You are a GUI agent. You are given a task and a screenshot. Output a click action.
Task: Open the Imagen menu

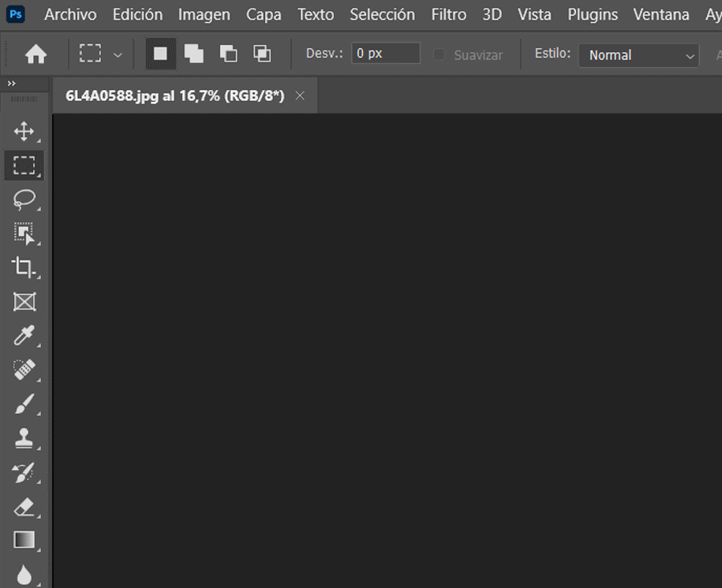204,15
